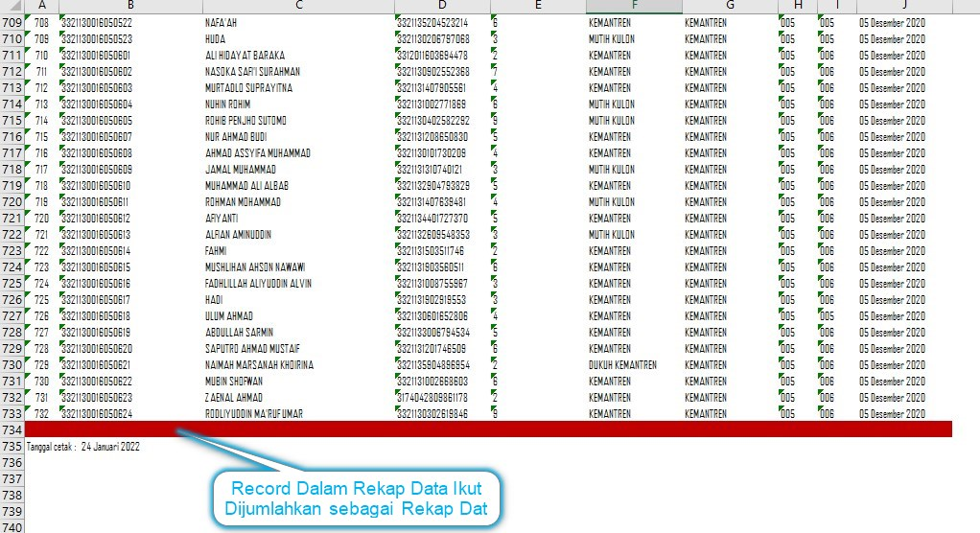This screenshot has width=980, height=533.
Task: Click the ULUM AHMAD cell
Action: point(299,316)
